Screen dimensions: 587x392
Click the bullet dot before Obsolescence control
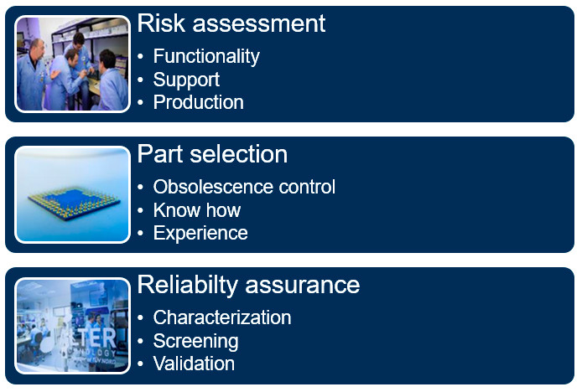pyautogui.click(x=140, y=187)
